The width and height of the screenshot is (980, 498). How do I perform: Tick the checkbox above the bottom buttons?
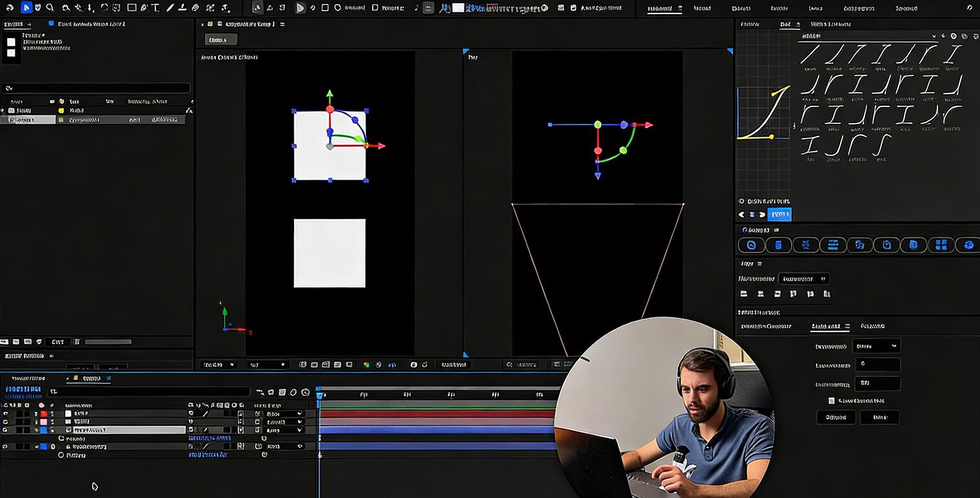(x=832, y=401)
